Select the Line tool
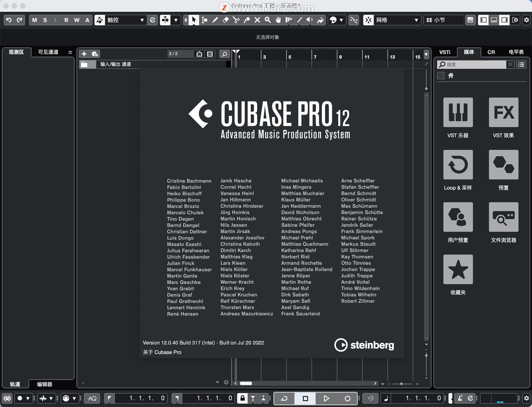This screenshot has height=407, width=532. click(x=299, y=20)
